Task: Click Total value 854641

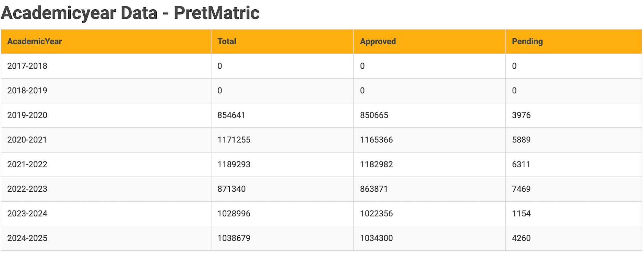Action: 231,115
